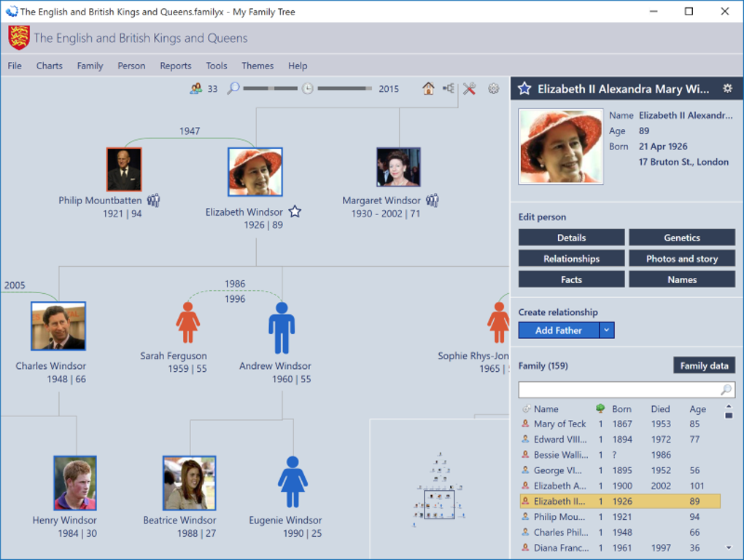This screenshot has width=744, height=560.
Task: Select Margaret Windsor's photo in the chart
Action: pyautogui.click(x=398, y=167)
